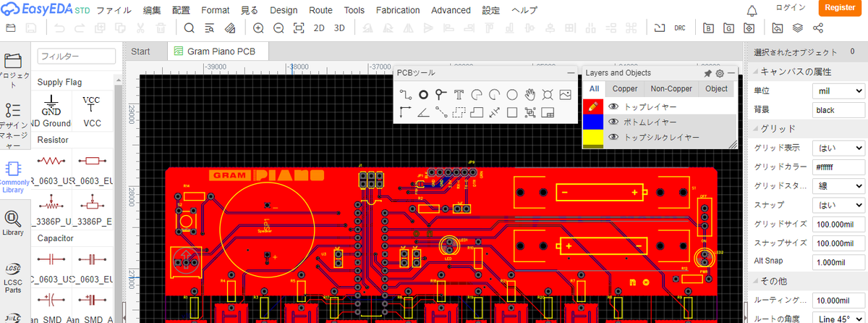Select the Track routing tool in PCB tools

[x=406, y=94]
